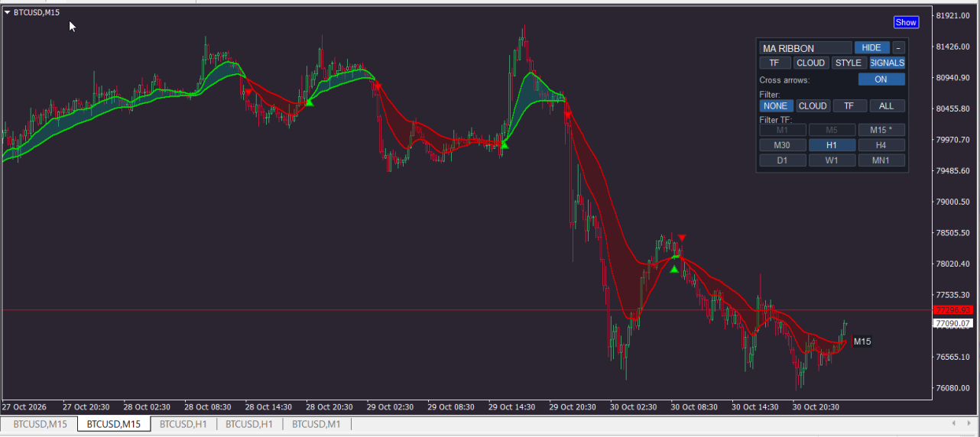Toggle the M15 * filter timeframe

[x=881, y=130]
